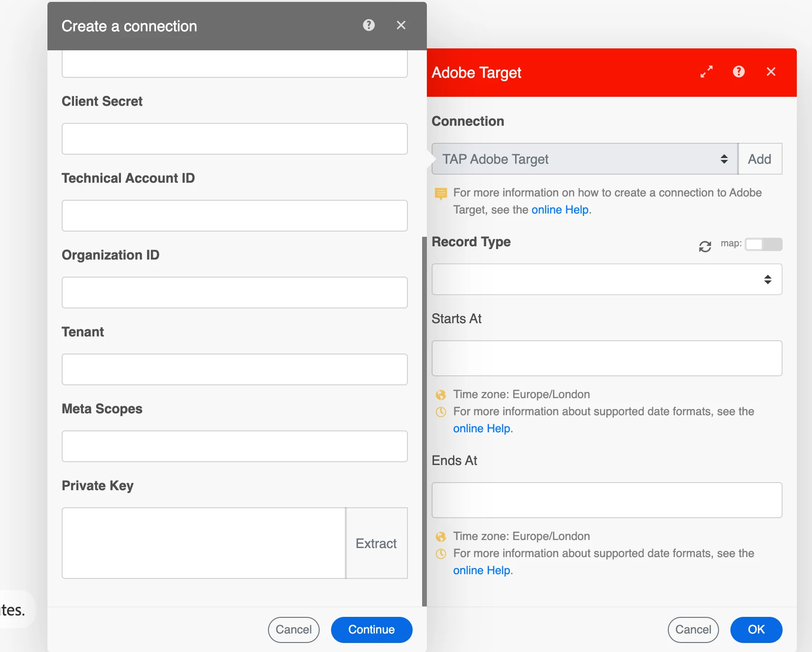Image resolution: width=812 pixels, height=652 pixels.
Task: Open the TAP Adobe Target connection dropdown
Action: coord(585,159)
